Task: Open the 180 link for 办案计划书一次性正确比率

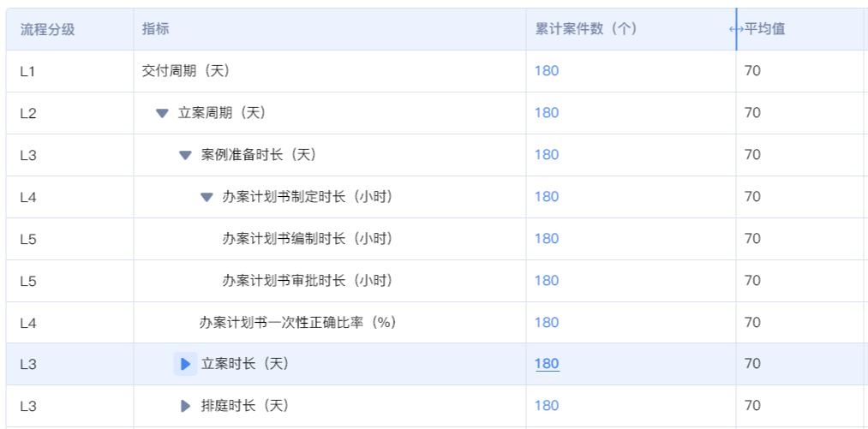Action: point(547,323)
